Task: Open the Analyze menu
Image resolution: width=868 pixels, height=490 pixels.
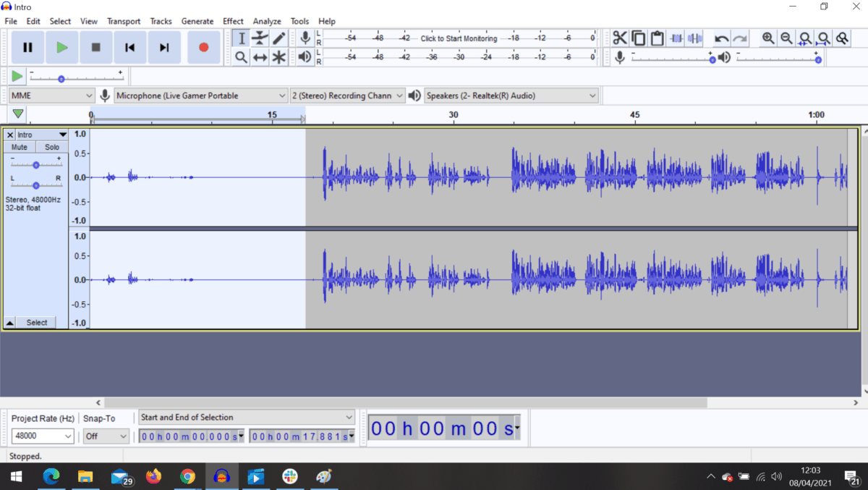Action: 267,21
